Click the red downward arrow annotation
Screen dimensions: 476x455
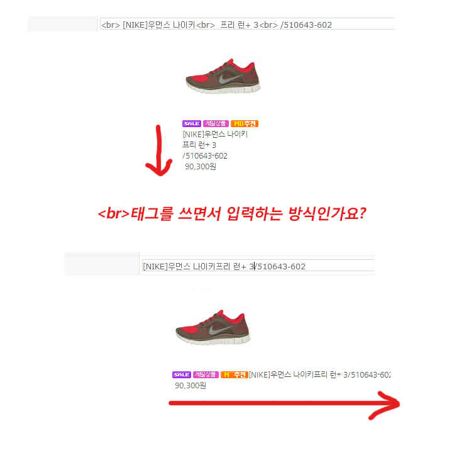(x=158, y=150)
